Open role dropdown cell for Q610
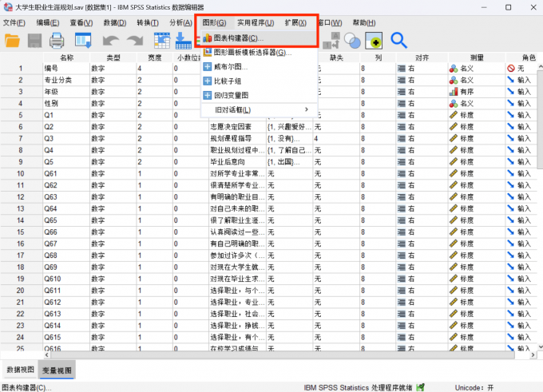This screenshot has width=543, height=392. pos(521,279)
